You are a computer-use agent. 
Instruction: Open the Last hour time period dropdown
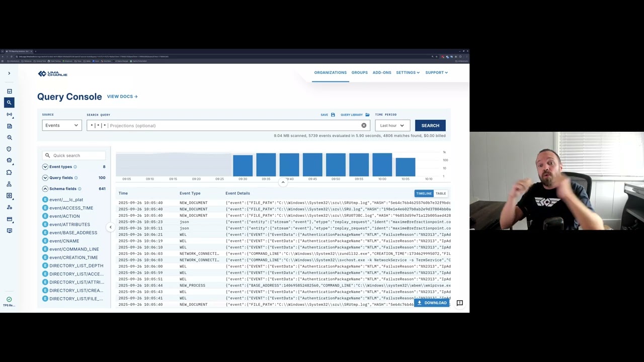[x=392, y=126]
